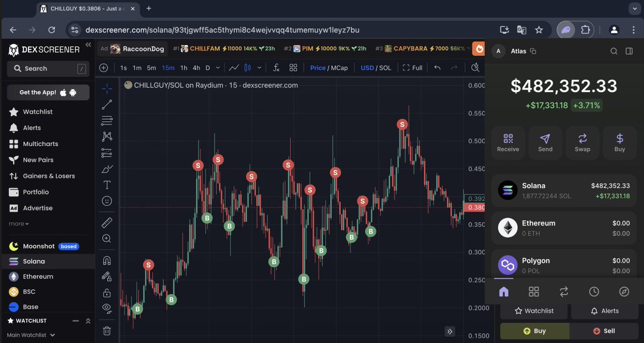The image size is (644, 343).
Task: Select the XABCD pattern tool
Action: (x=107, y=137)
